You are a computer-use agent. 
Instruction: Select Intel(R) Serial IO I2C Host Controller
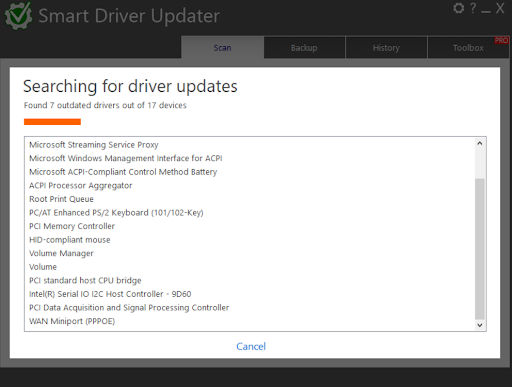pos(110,294)
